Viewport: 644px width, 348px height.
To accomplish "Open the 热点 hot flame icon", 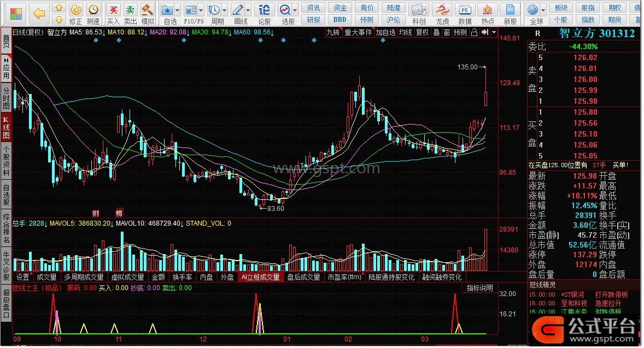I will [x=488, y=9].
